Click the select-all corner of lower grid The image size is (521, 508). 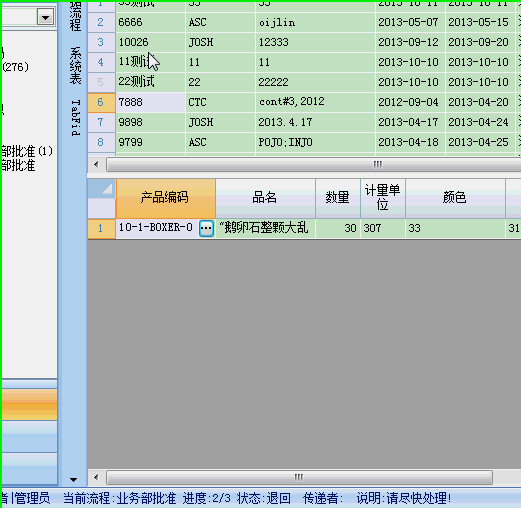[x=102, y=189]
